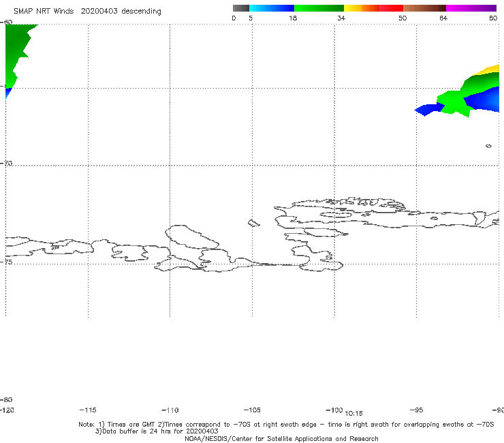
Task: Click the color scale label '18'
Action: (x=293, y=18)
